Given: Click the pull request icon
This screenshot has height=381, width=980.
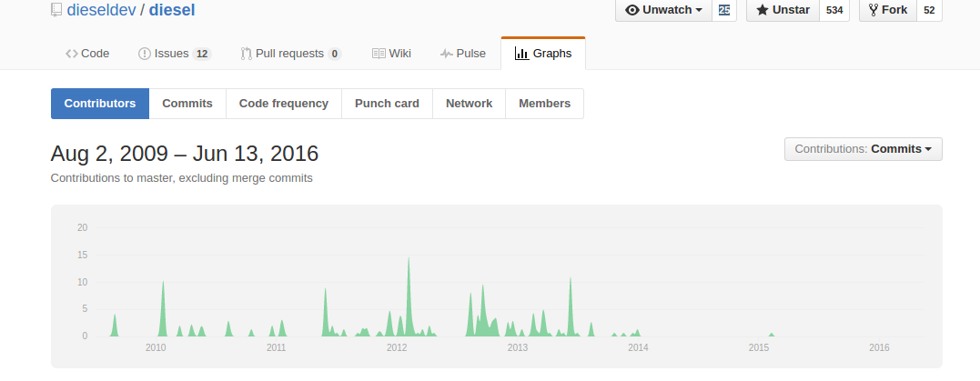Looking at the screenshot, I should (x=247, y=54).
